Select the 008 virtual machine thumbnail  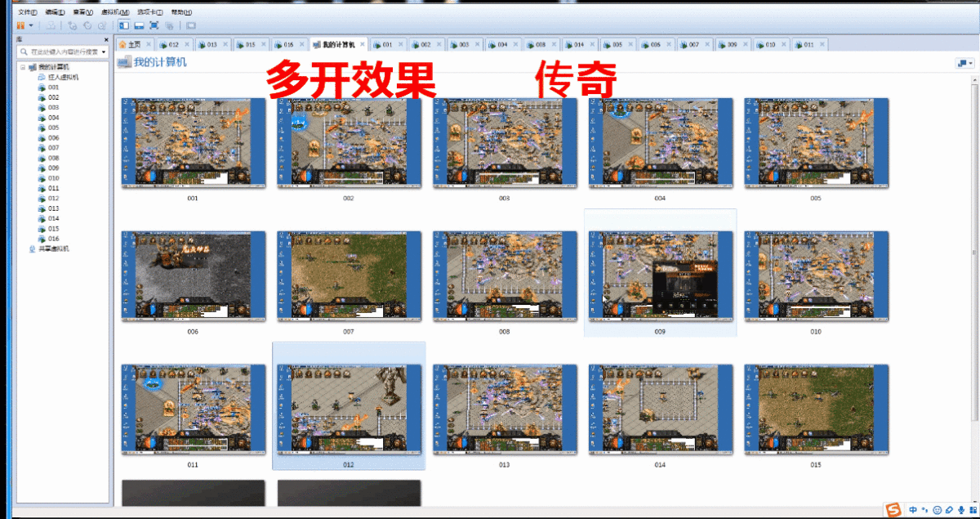pyautogui.click(x=505, y=276)
